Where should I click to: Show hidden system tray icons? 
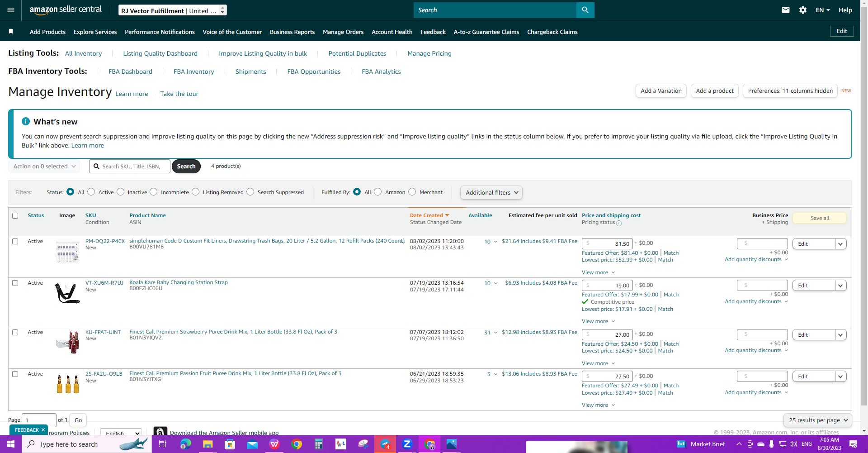pos(739,444)
